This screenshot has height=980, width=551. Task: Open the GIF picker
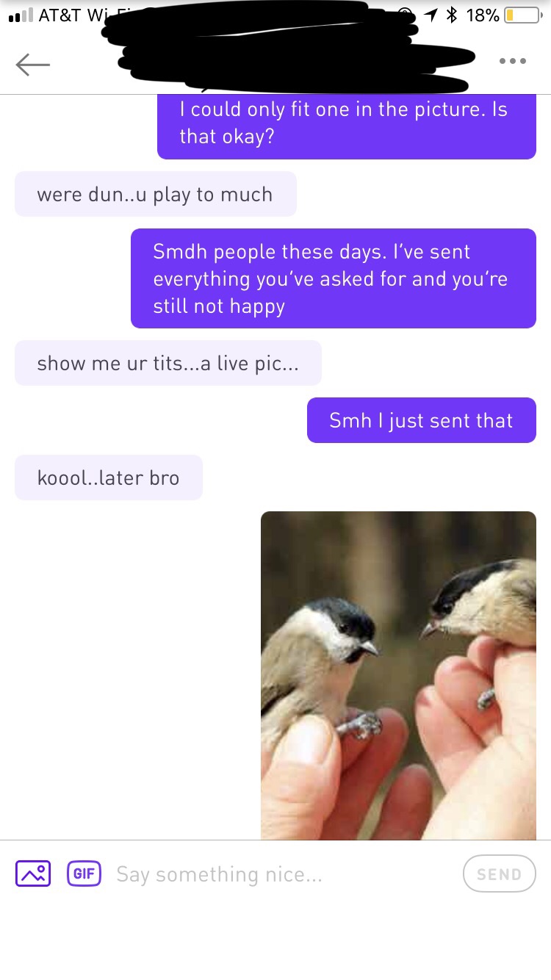(x=84, y=873)
